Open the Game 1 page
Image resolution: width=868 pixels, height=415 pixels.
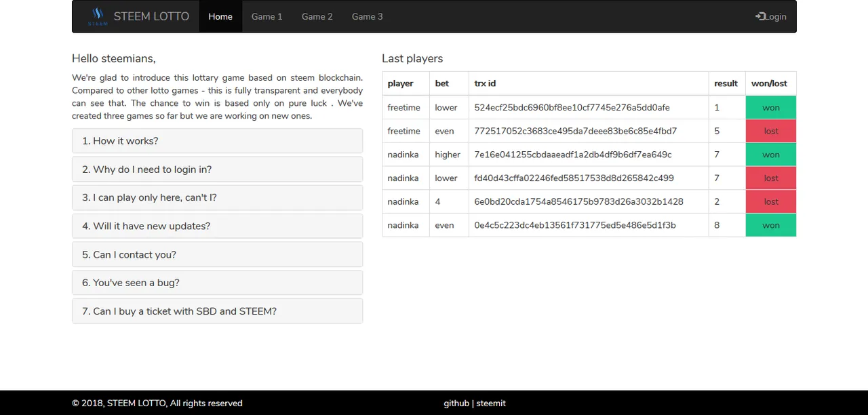[x=267, y=16]
